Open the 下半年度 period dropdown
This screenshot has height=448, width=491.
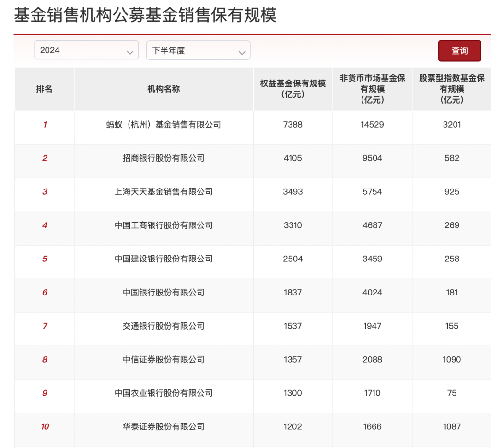point(198,50)
